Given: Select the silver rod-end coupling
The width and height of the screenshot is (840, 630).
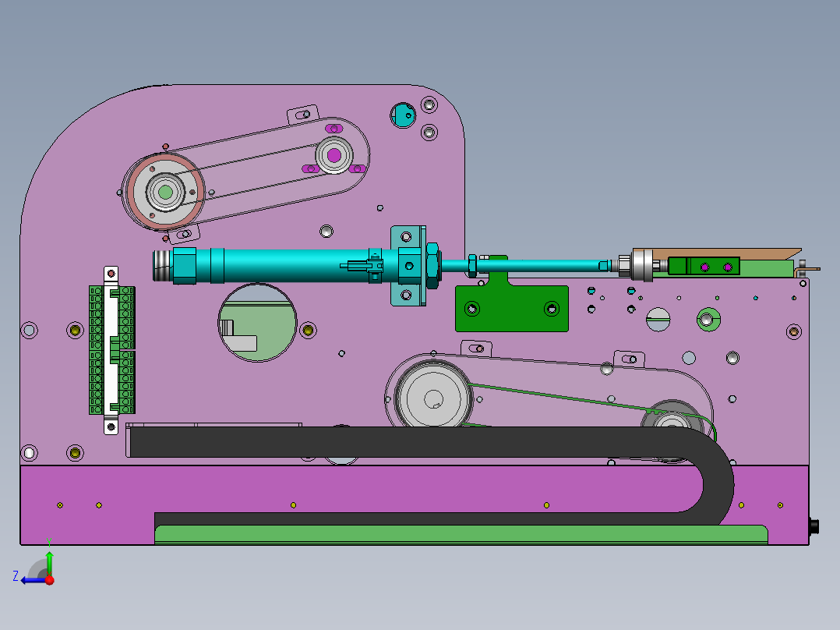Looking at the screenshot, I should pos(641,265).
